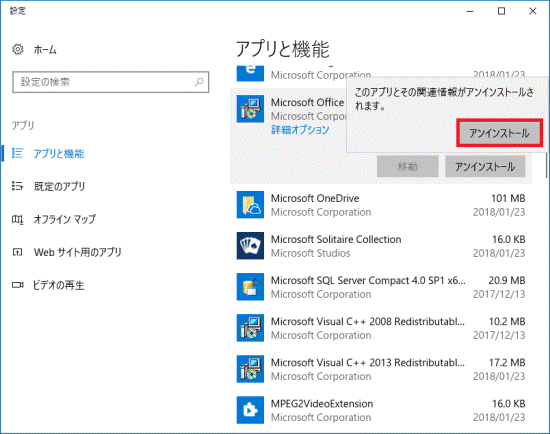
Task: Click the 17.2 MB size value
Action: point(507,362)
